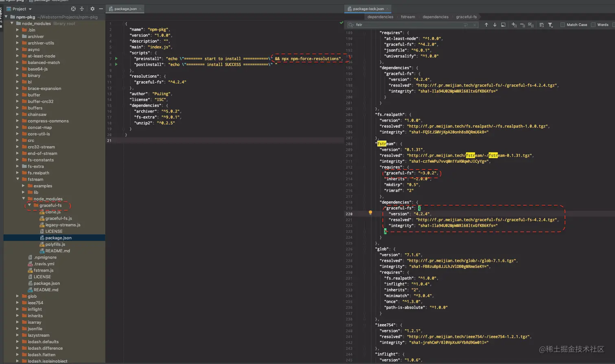Click the search field containing fstr

(x=407, y=25)
